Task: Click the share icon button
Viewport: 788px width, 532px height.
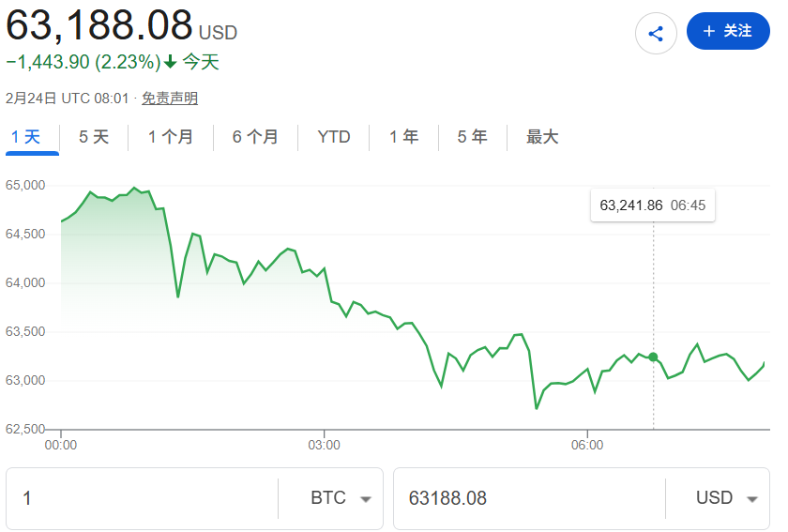Action: [x=656, y=34]
